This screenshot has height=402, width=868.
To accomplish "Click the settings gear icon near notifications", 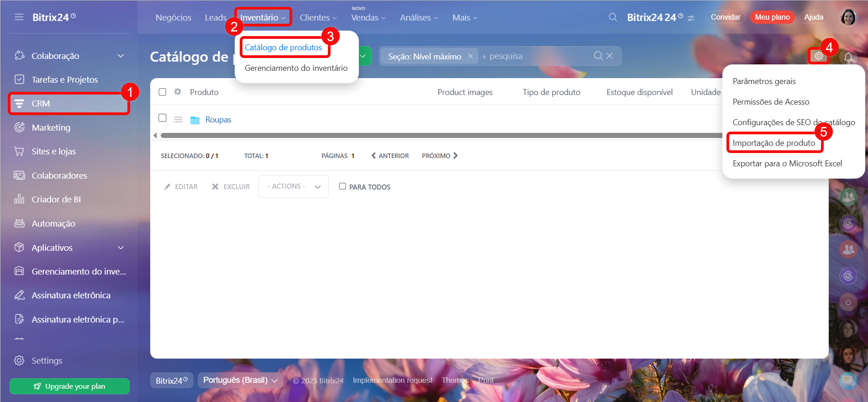I will point(819,56).
